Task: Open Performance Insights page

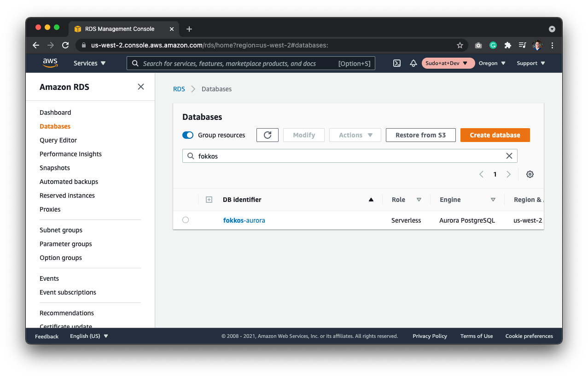Action: pos(70,154)
